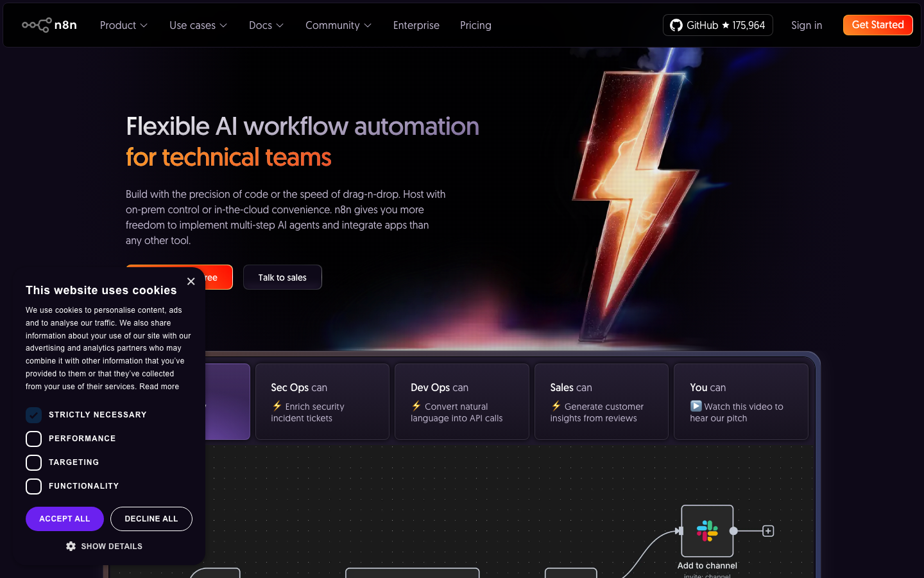Expand the Product dropdown menu
This screenshot has width=924, height=578.
[123, 25]
